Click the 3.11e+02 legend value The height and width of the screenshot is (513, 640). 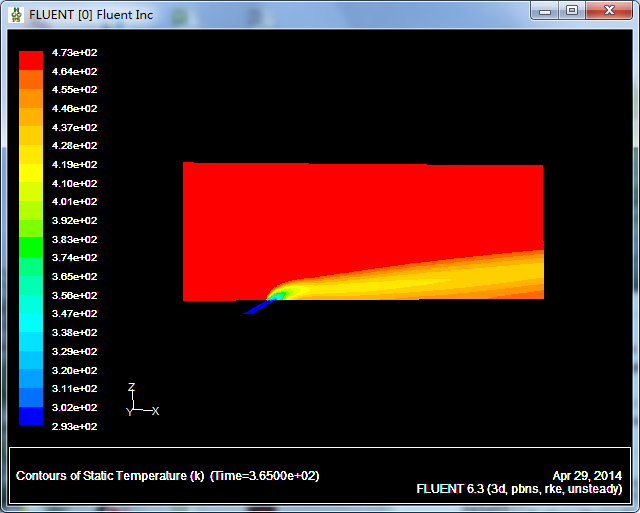pos(75,388)
